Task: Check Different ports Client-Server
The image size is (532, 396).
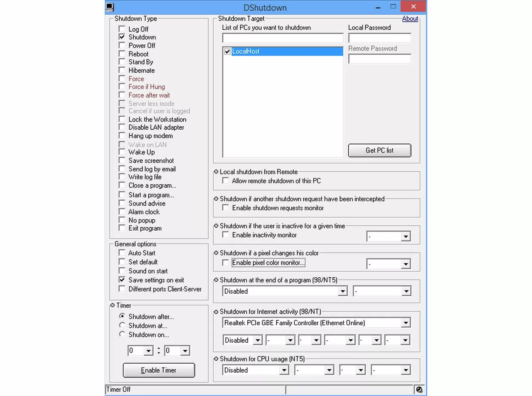Action: tap(122, 289)
